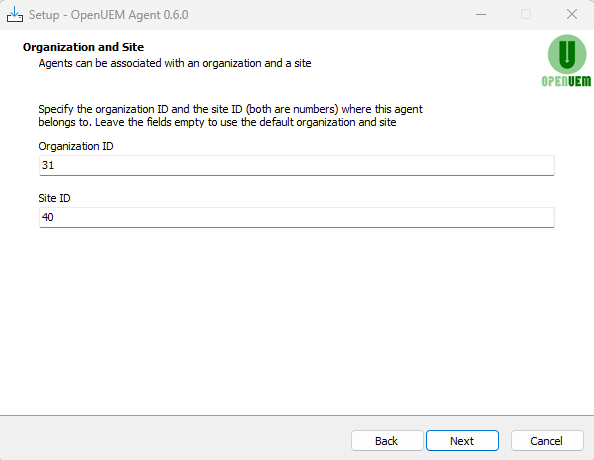Click the subtitle about agents association

click(175, 63)
